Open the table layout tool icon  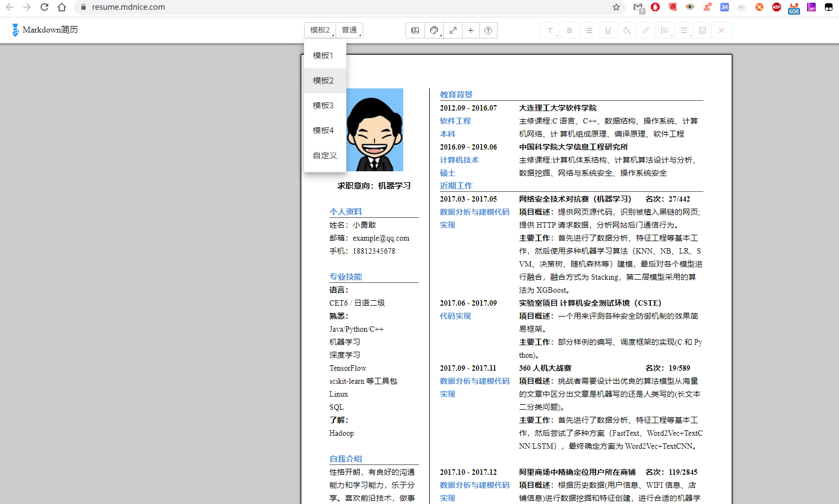(415, 30)
